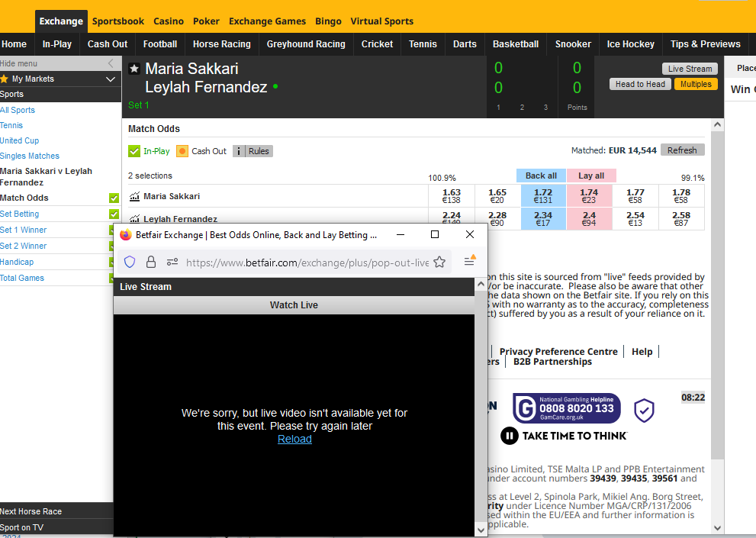Open Tips & Previews in navigation bar
This screenshot has width=756, height=538.
point(706,44)
